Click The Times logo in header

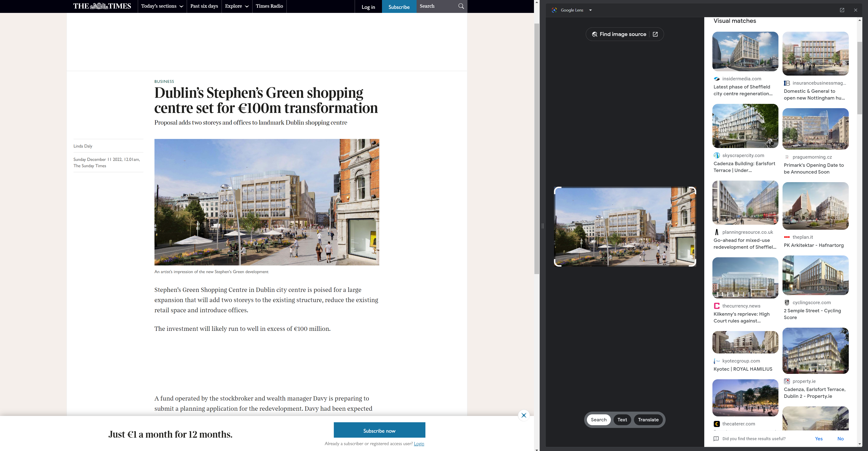click(102, 6)
